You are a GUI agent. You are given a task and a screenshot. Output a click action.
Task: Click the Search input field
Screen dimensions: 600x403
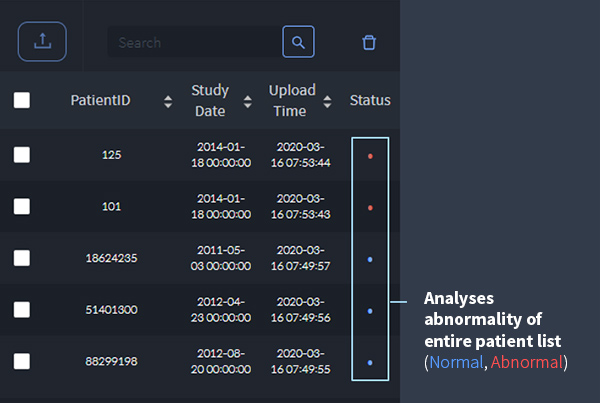click(x=195, y=42)
